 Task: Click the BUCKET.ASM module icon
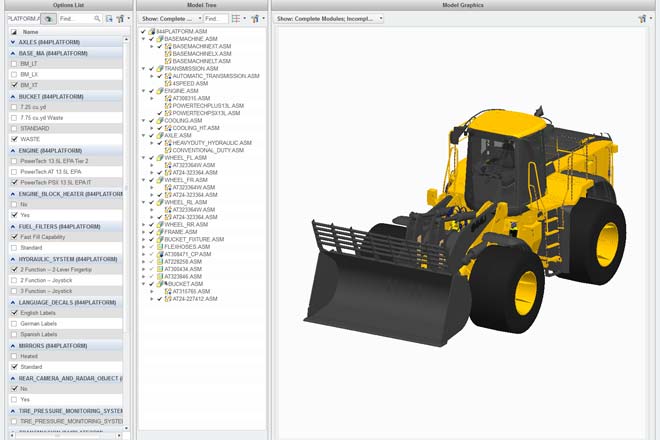tap(160, 284)
